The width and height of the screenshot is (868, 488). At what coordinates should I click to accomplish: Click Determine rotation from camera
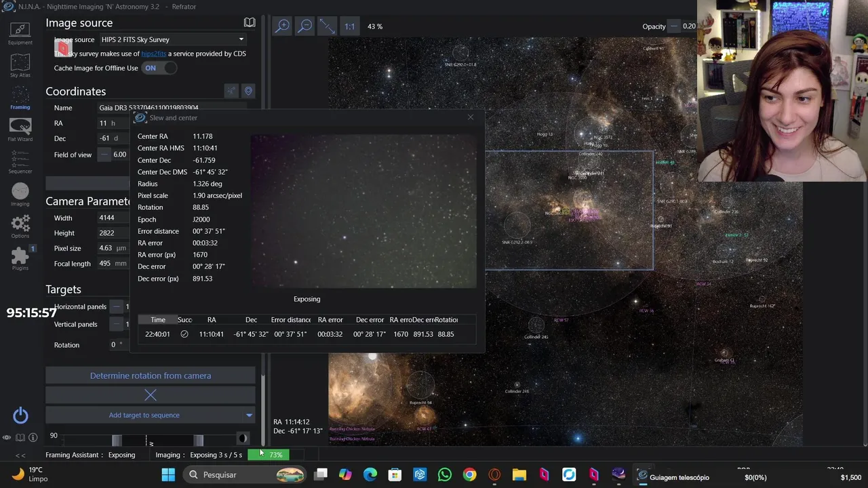tap(151, 375)
